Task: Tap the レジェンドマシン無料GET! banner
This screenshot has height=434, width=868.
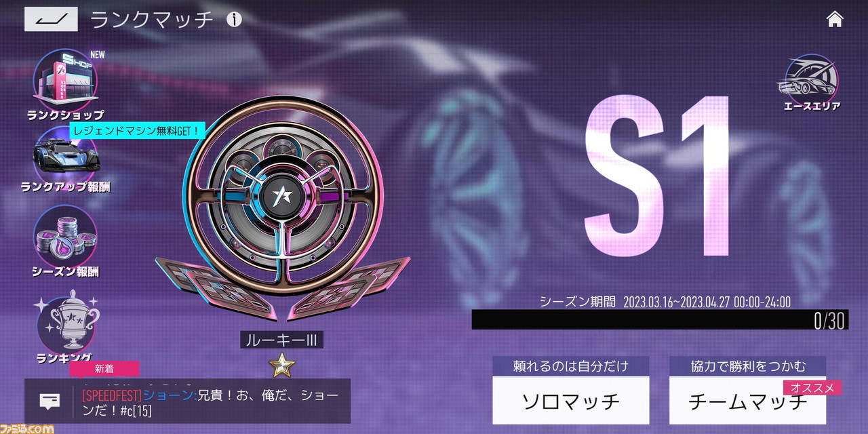Action: pyautogui.click(x=136, y=130)
